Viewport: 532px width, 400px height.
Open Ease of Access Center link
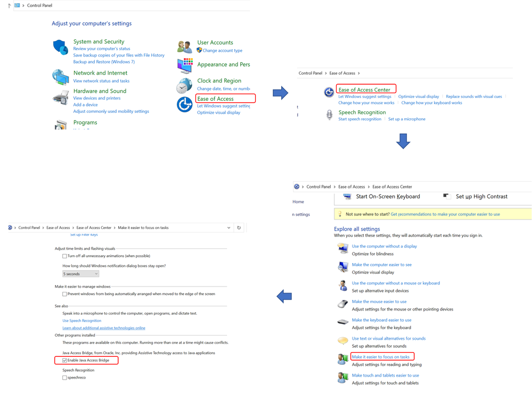364,89
